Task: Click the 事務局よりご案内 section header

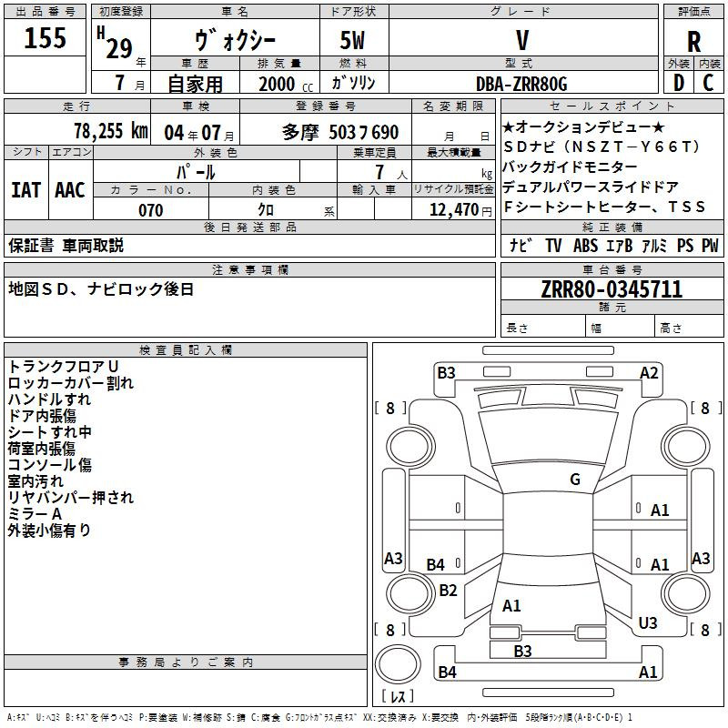Action: (186, 662)
